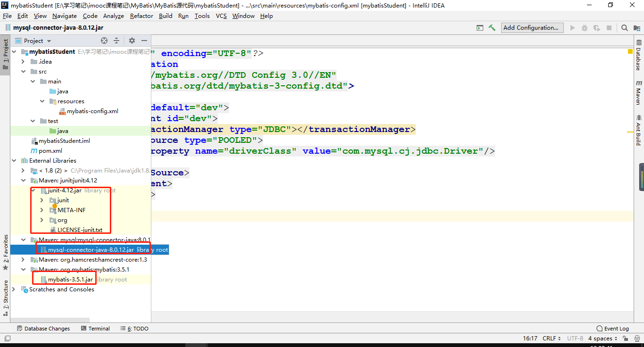This screenshot has height=347, width=644.
Task: Open the Analyze menu
Action: click(x=114, y=16)
